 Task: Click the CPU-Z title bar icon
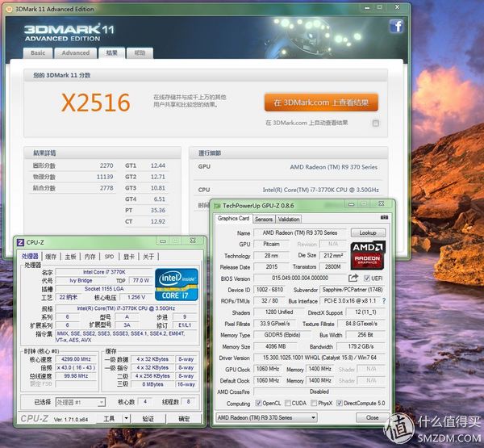pos(20,242)
